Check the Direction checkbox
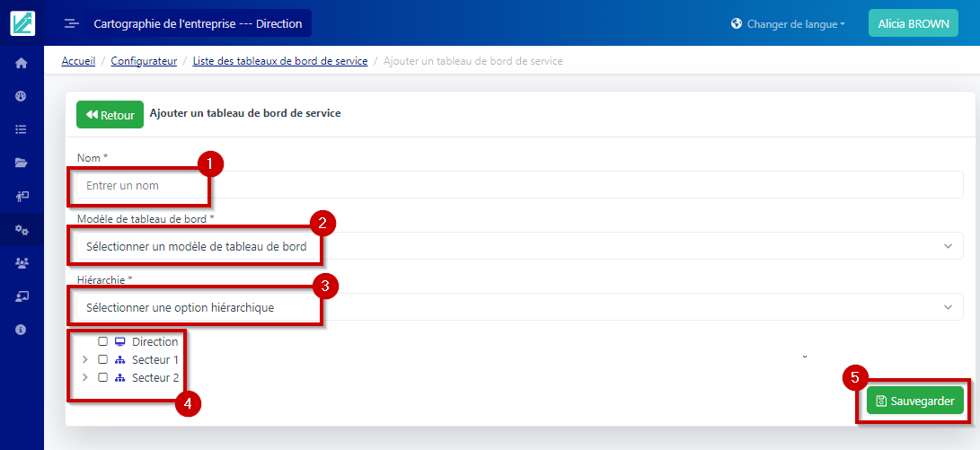 [103, 342]
